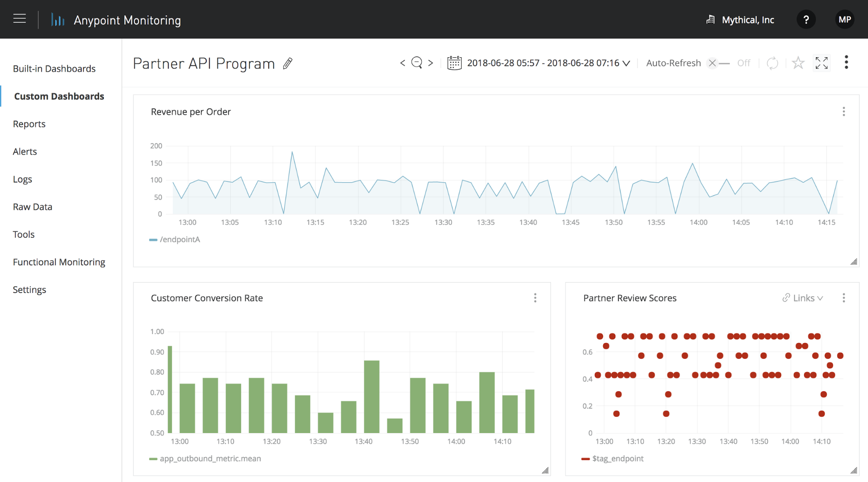This screenshot has height=482, width=868.
Task: Edit dashboard title with pencil icon
Action: [287, 64]
